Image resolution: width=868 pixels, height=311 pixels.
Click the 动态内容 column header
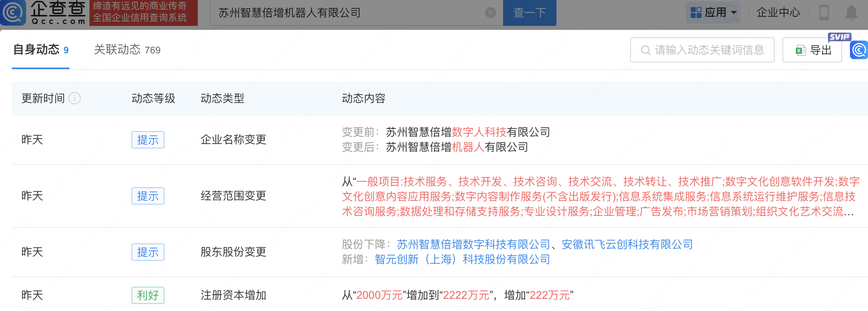pyautogui.click(x=364, y=98)
